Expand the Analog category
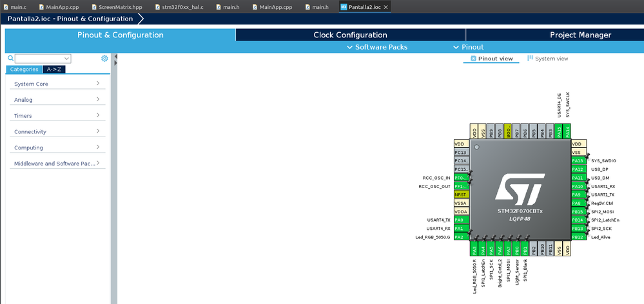The width and height of the screenshot is (644, 304). click(57, 100)
